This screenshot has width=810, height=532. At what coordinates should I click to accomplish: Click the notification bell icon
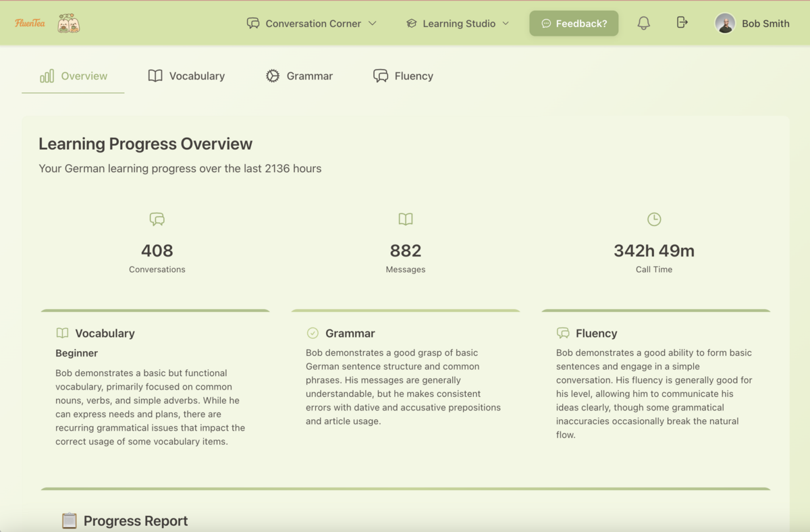click(x=643, y=22)
